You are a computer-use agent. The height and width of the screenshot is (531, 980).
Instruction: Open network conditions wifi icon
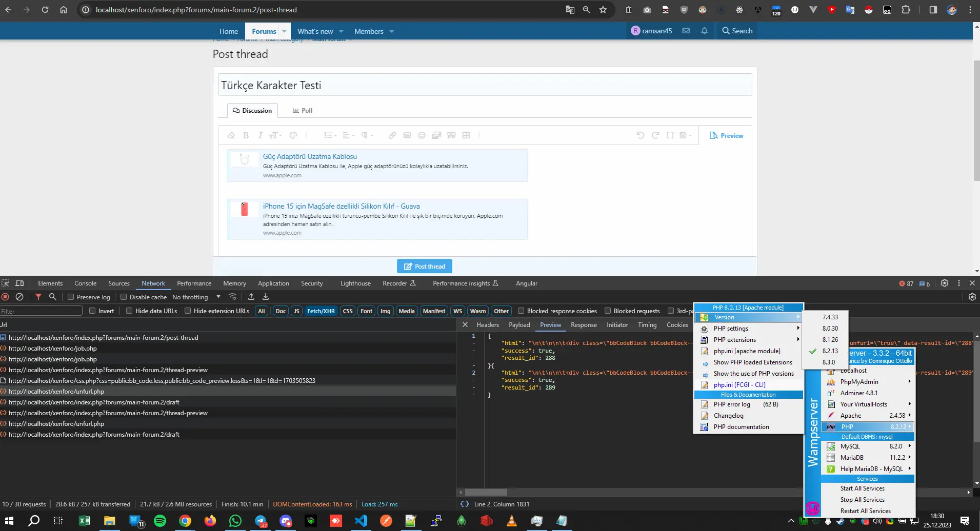[x=233, y=297]
